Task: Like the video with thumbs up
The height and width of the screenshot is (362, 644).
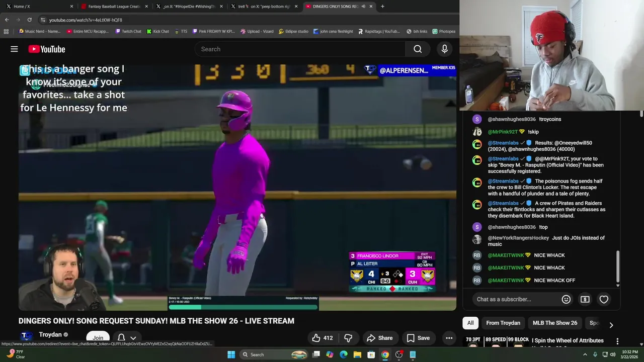Action: (x=322, y=338)
